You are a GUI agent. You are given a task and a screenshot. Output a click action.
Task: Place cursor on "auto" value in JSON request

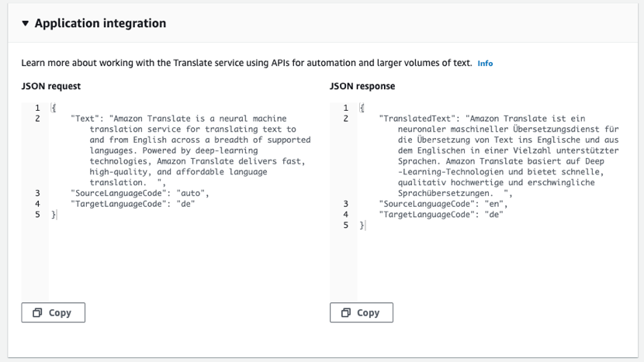click(x=192, y=193)
